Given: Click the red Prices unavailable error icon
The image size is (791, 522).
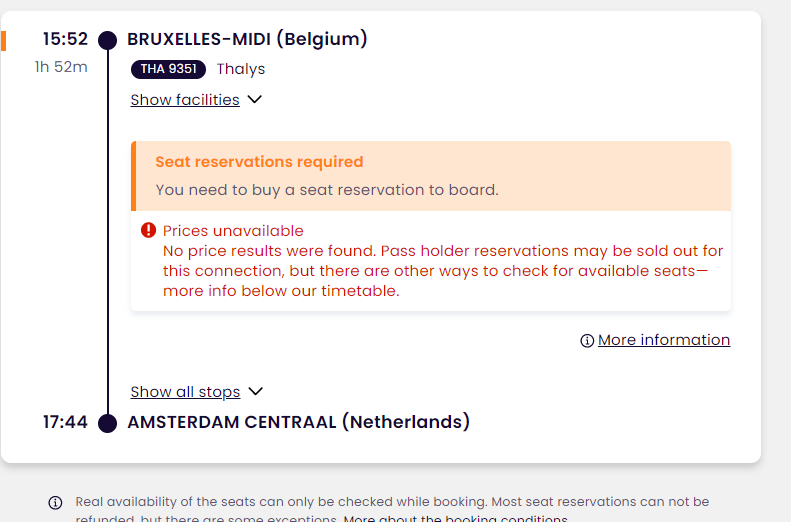Looking at the screenshot, I should tap(148, 230).
